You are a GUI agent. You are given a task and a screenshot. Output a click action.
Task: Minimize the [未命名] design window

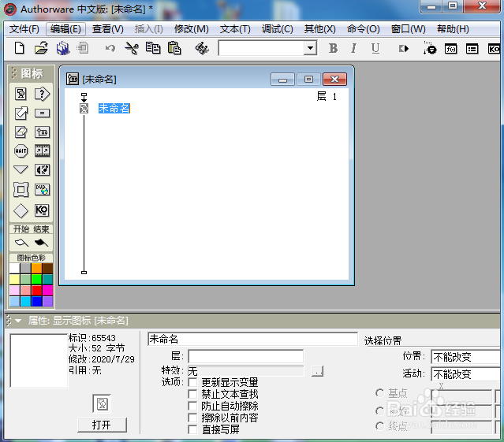[x=282, y=80]
